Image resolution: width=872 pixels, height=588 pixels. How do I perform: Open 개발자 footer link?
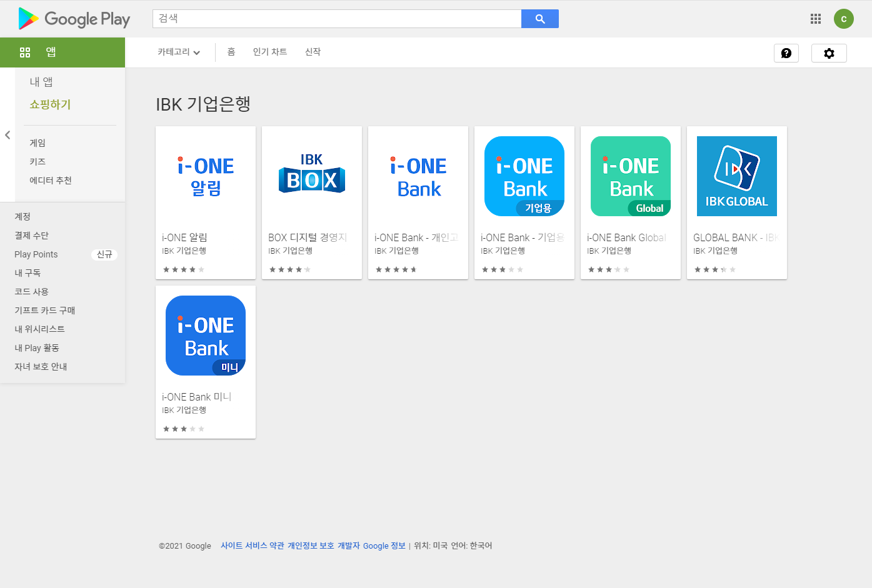(349, 546)
